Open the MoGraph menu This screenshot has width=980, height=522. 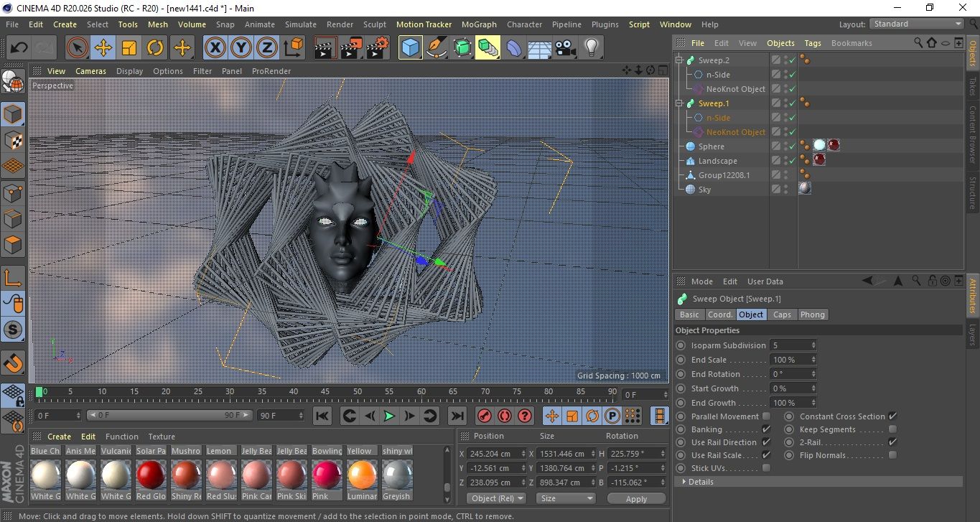(479, 24)
